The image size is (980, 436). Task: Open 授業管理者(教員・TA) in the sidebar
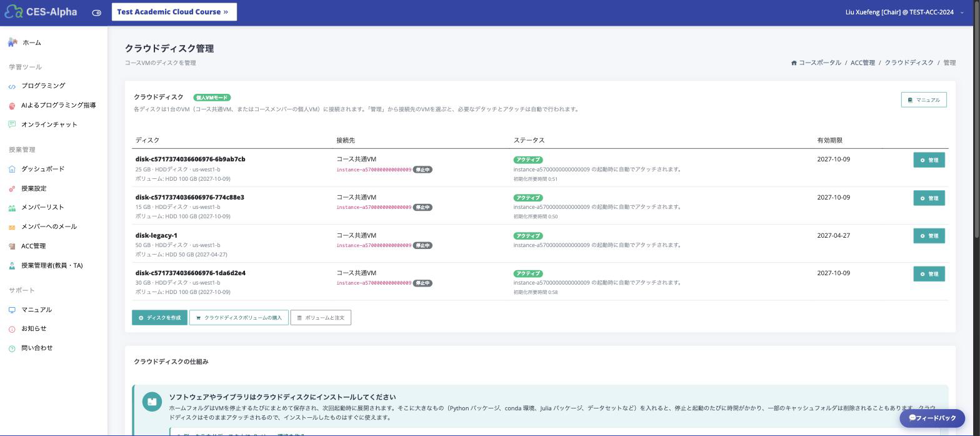[x=52, y=265]
